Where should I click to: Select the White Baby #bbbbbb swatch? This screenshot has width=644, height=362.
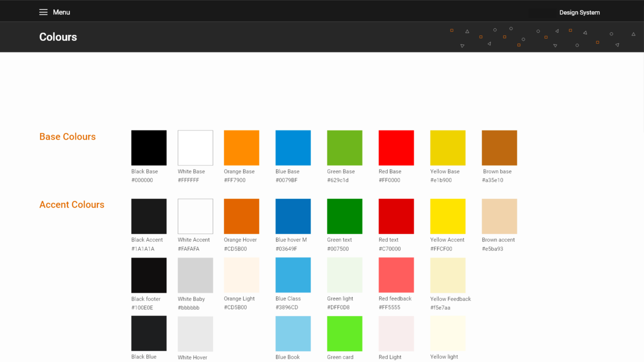click(195, 275)
